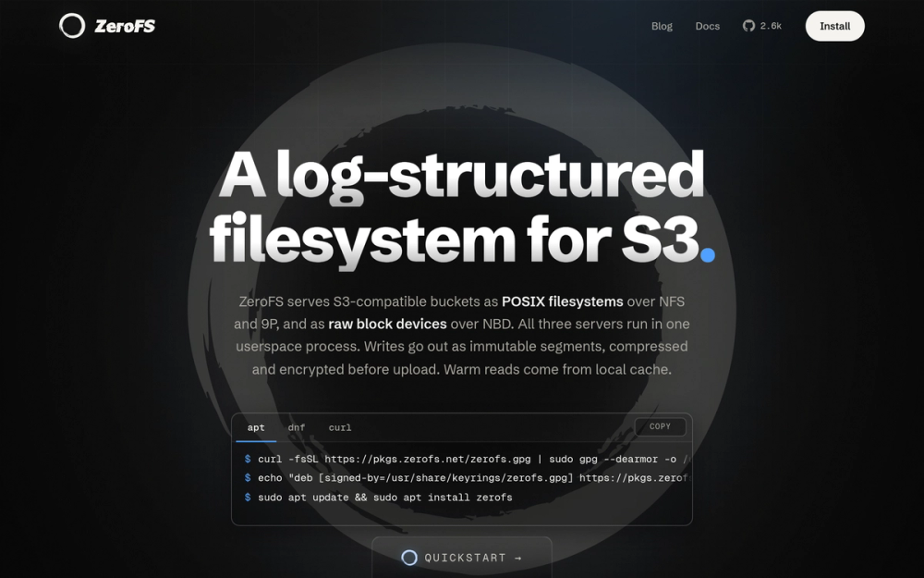Click the ring icon in the QUICKSTART button
The image size is (924, 578).
pyautogui.click(x=409, y=558)
